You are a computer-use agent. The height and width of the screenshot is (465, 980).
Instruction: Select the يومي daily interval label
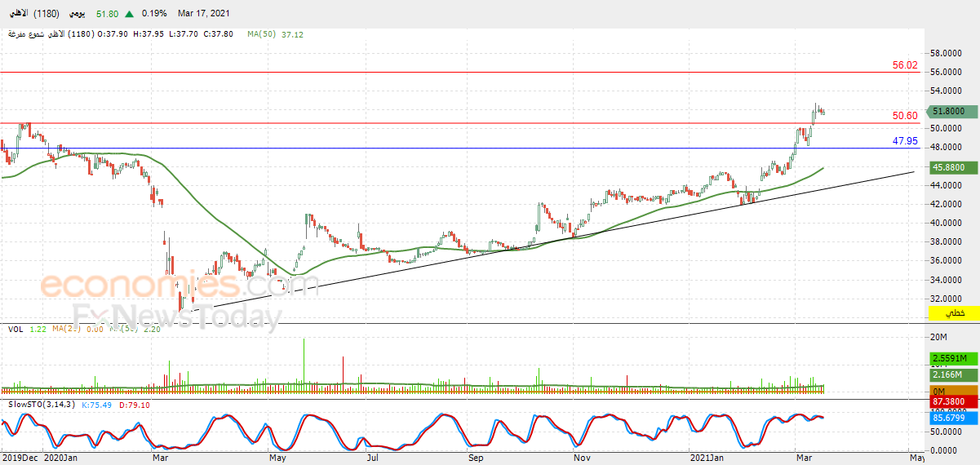78,14
